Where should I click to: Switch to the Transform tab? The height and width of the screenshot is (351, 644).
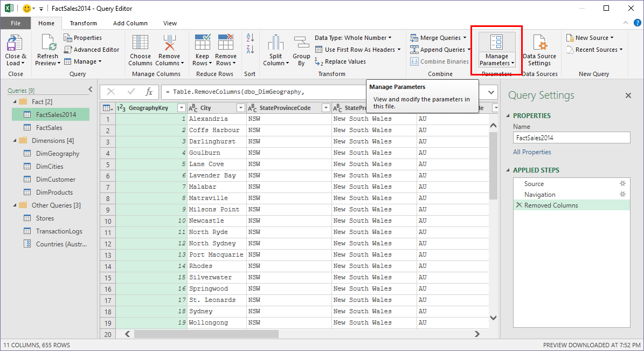pyautogui.click(x=84, y=23)
